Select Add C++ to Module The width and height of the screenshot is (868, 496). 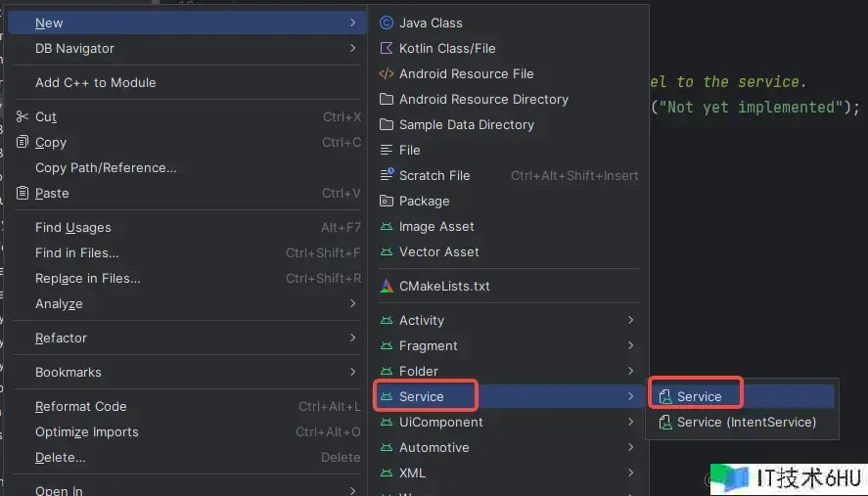(95, 82)
